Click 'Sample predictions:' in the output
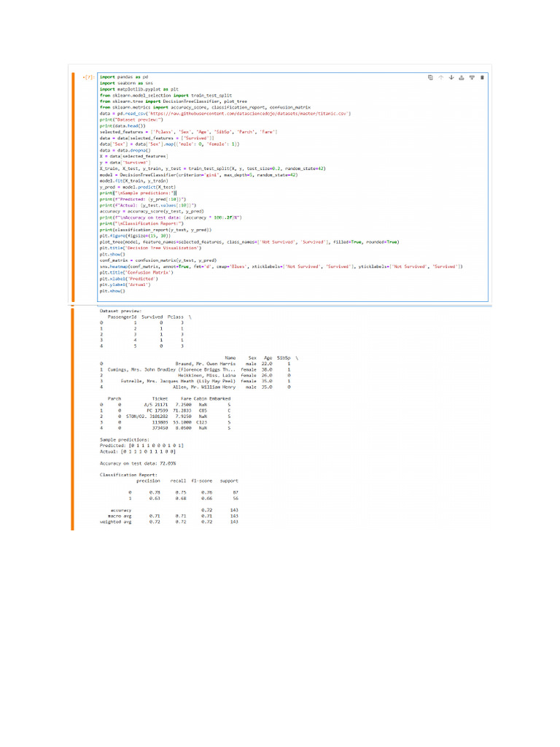The image size is (560, 747). click(124, 440)
